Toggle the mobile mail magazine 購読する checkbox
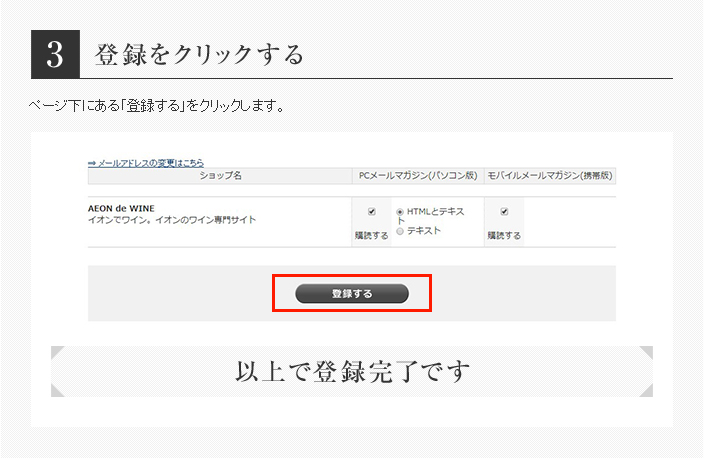 click(x=504, y=211)
